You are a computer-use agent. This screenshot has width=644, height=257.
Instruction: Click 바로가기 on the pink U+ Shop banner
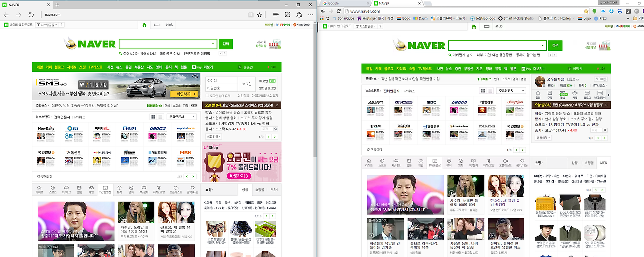[x=238, y=176]
